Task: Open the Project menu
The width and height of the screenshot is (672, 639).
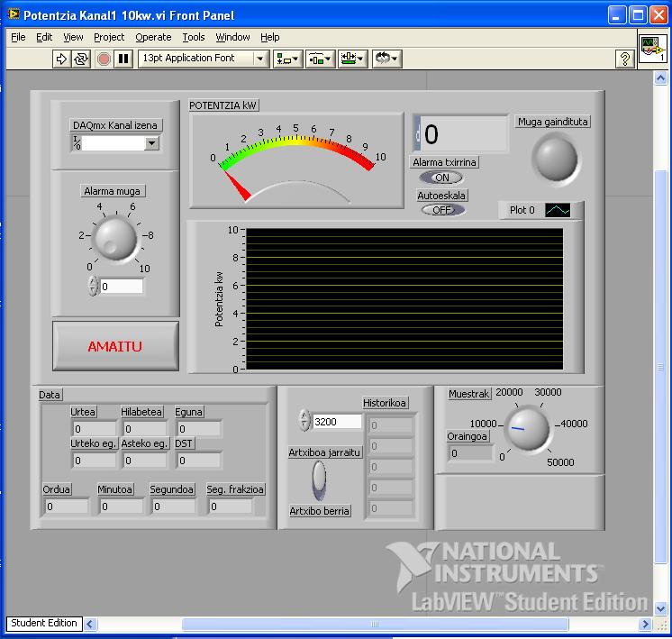Action: coord(109,37)
